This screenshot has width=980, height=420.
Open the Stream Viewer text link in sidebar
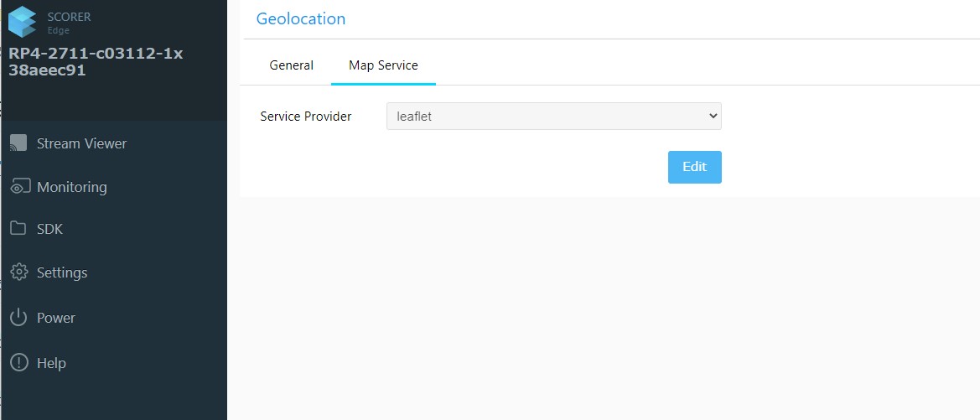point(81,143)
